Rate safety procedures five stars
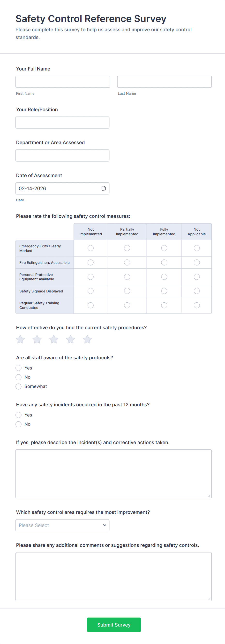Screen dimensions: 225x644 coord(87,339)
